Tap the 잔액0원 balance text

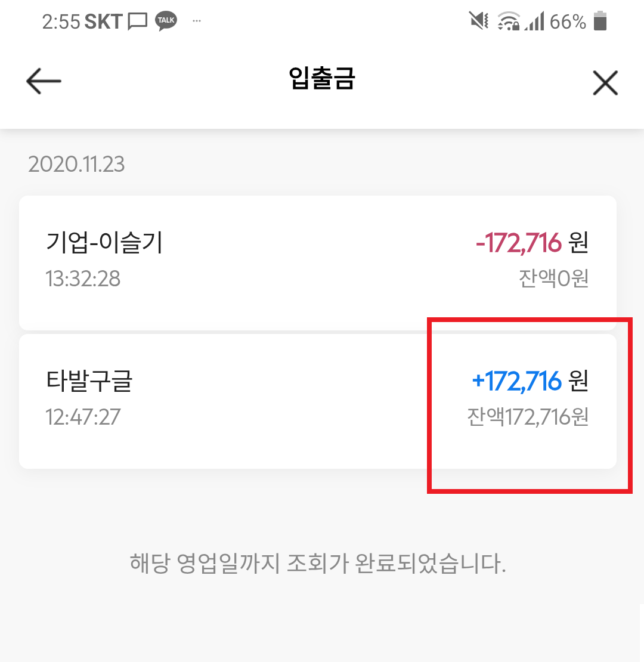(x=553, y=279)
